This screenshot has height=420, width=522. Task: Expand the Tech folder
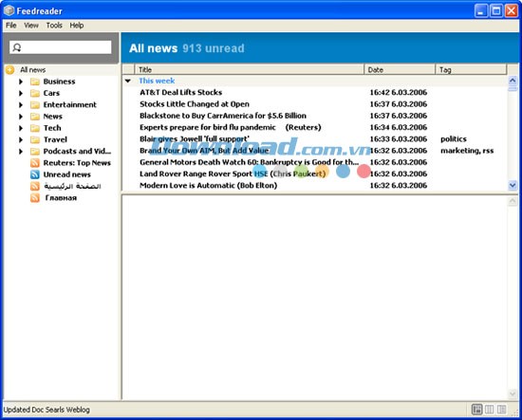point(21,128)
